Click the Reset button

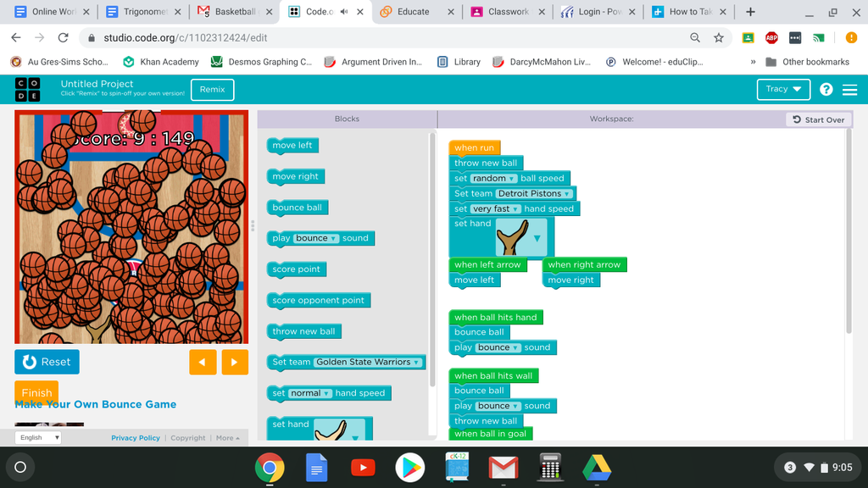tap(47, 362)
